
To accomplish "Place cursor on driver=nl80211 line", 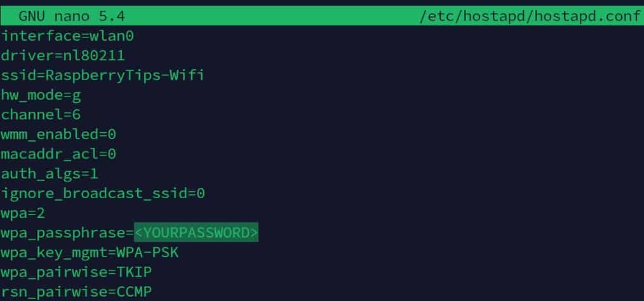I will (63, 56).
